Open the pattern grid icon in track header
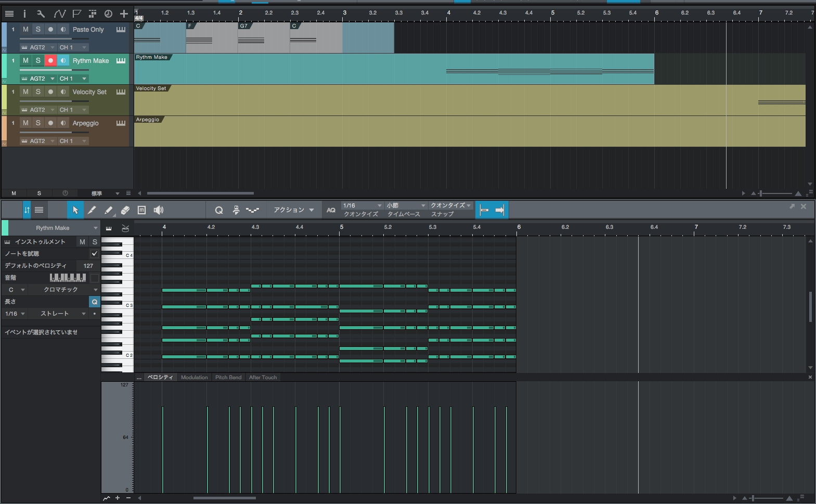816x504 pixels. [x=93, y=14]
